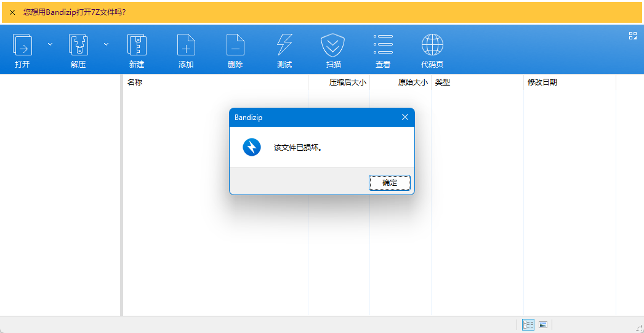Sort by the 原始大小 column header
This screenshot has height=333, width=644.
[401, 82]
